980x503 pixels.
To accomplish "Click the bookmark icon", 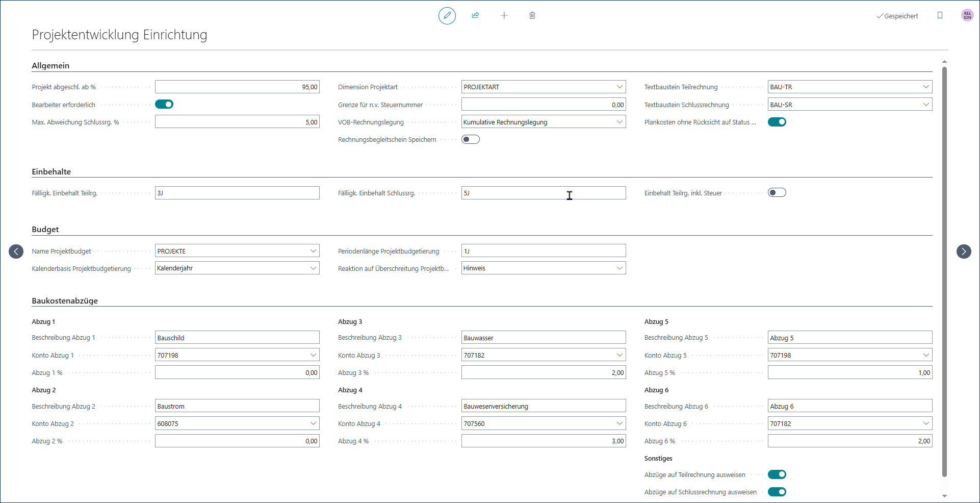I will click(940, 16).
